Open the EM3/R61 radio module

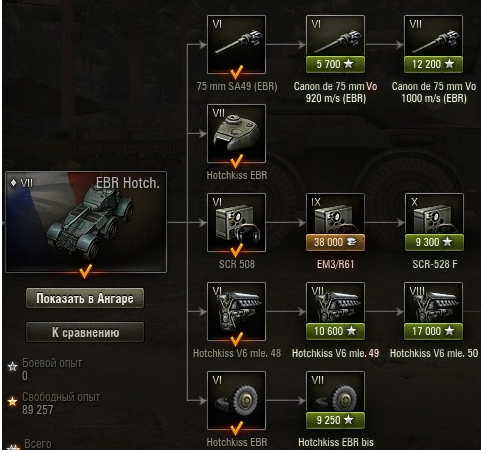pos(335,222)
